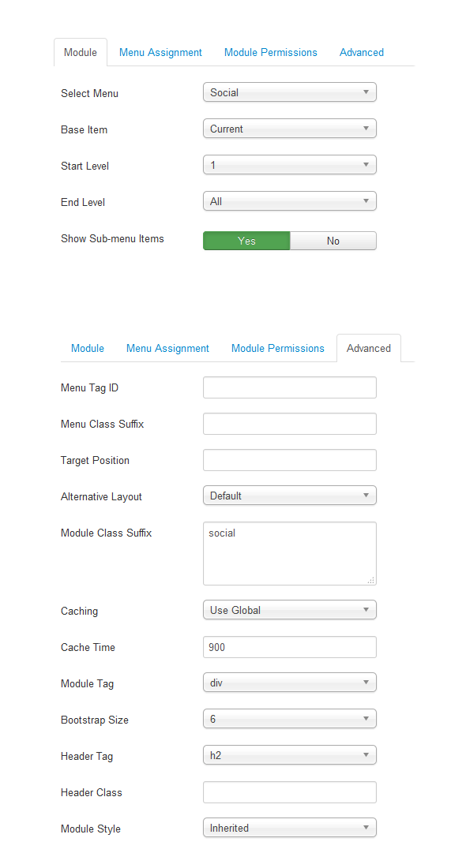466x868 pixels.
Task: Open the Select Menu dropdown showing Social
Action: 289,92
